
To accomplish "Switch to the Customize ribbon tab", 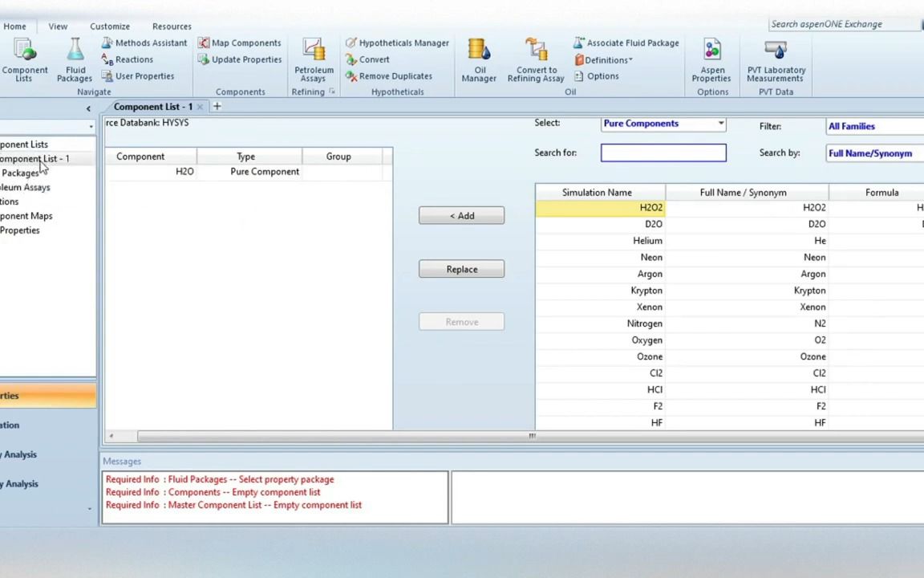I will click(x=109, y=26).
